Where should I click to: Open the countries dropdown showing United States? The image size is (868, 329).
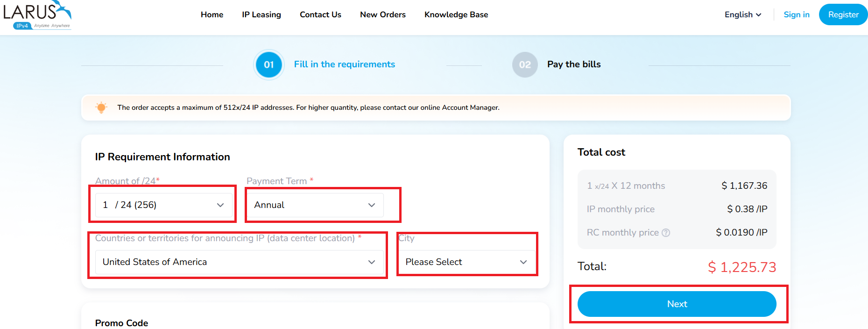(240, 262)
